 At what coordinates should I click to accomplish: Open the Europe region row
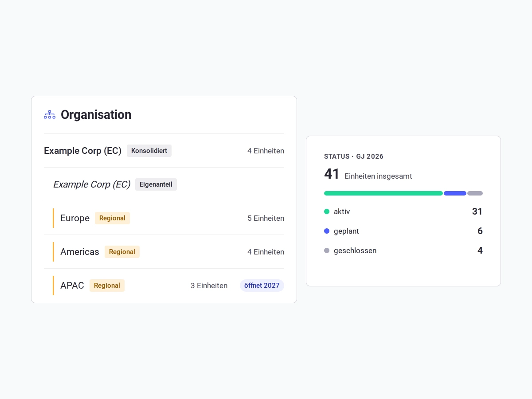(x=164, y=218)
